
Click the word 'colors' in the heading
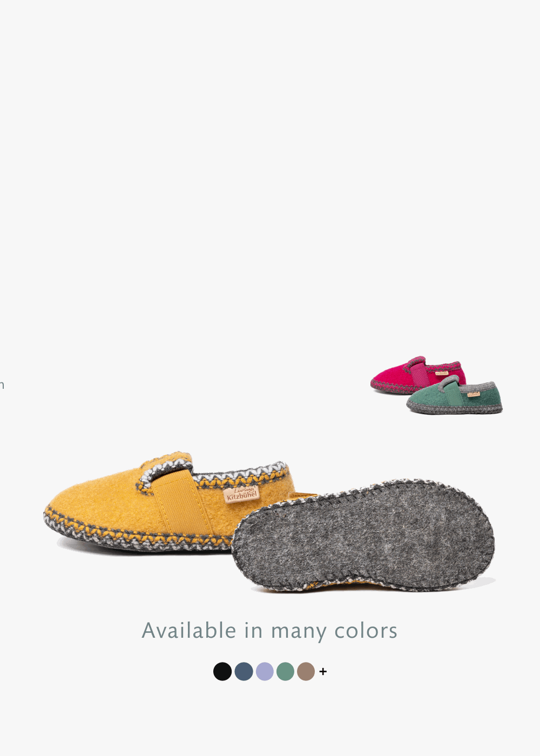pos(366,631)
